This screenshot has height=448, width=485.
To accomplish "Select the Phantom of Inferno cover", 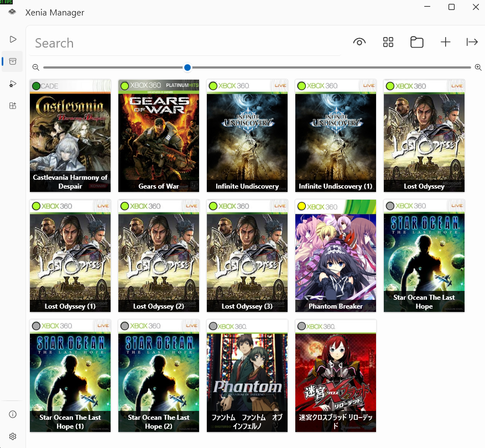I will 247,376.
